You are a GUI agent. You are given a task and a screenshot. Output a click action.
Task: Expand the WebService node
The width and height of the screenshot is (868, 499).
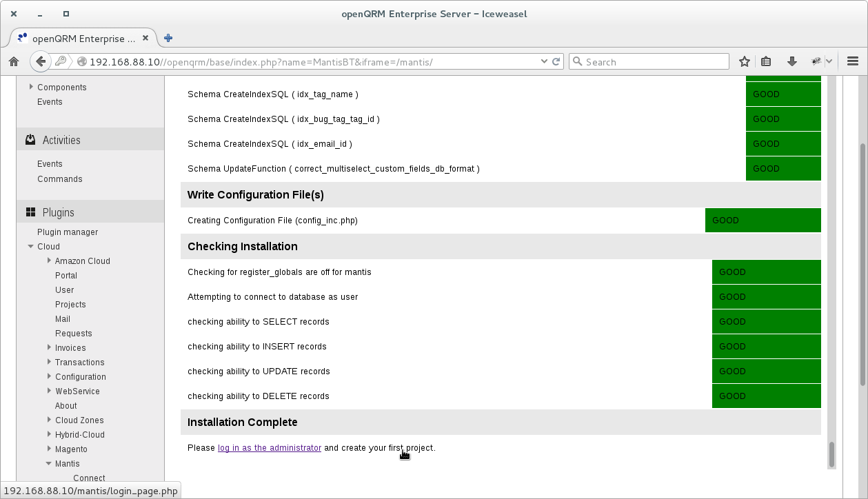click(x=49, y=391)
